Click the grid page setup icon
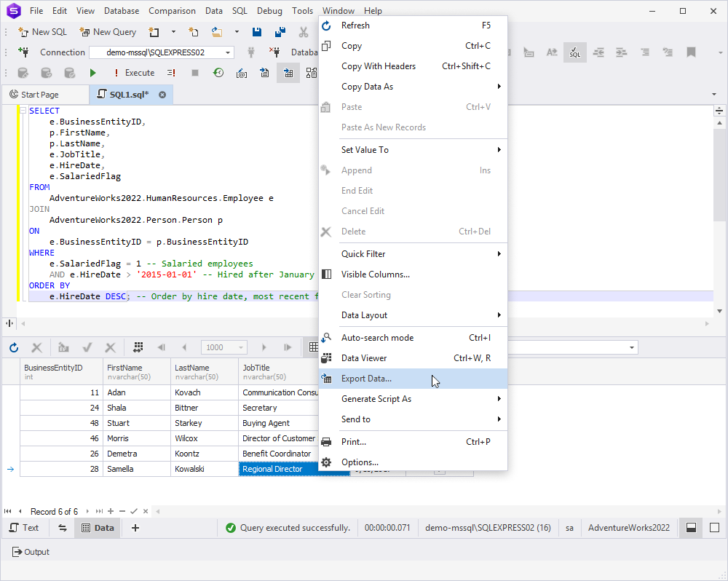Image resolution: width=728 pixels, height=581 pixels. (138, 347)
